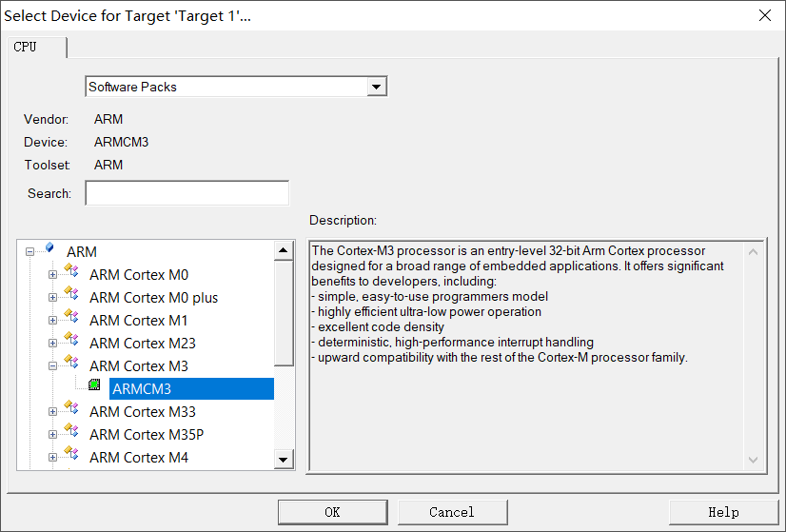Click the ARM Cortex M23 family icon
Image resolution: width=786 pixels, height=532 pixels.
pos(71,339)
